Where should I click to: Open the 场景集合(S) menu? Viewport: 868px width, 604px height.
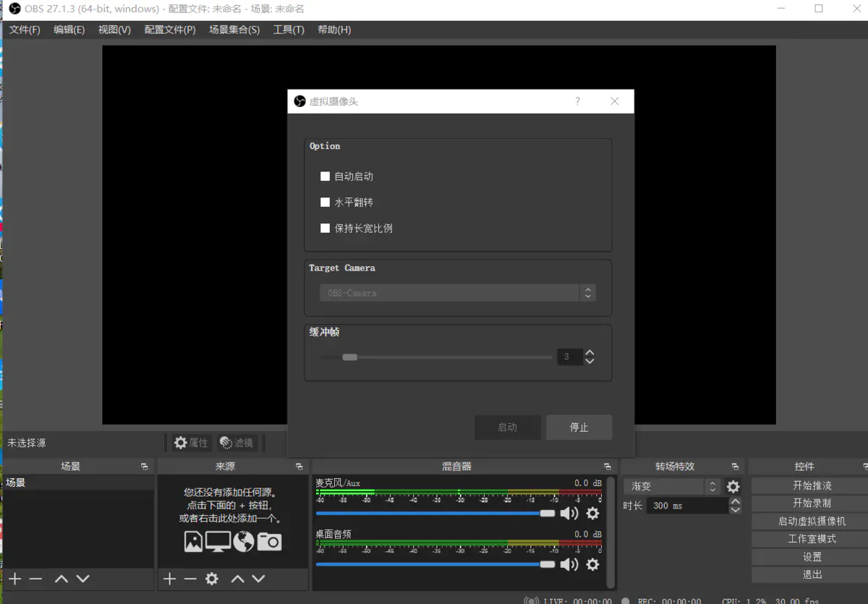(234, 30)
